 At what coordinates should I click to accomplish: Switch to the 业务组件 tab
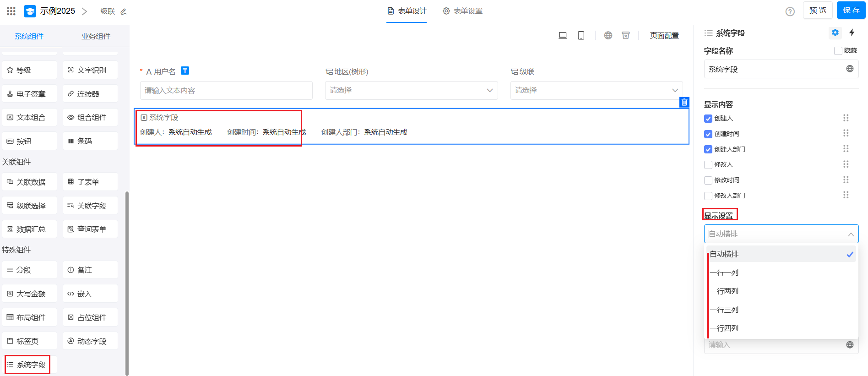click(x=96, y=36)
